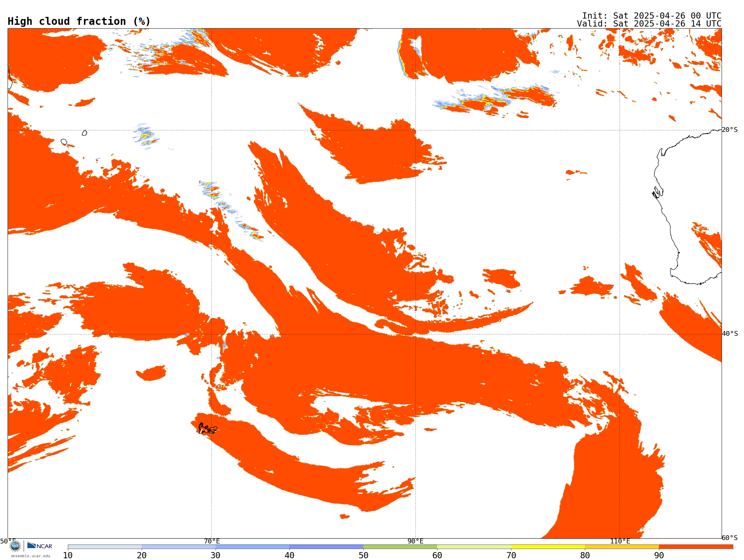Viewport: 744px width, 560px height.
Task: Click the Init time "2025-04-26 00 UTC" line
Action: tap(652, 16)
